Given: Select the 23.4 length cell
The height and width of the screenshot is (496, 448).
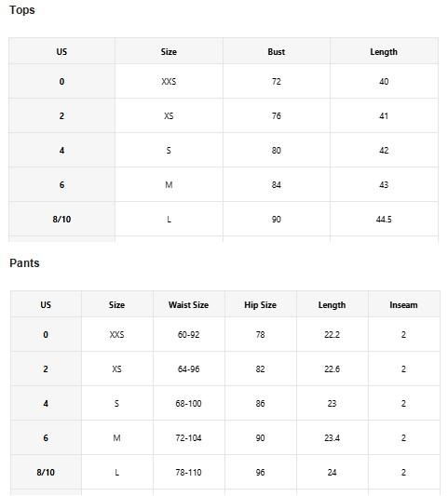Looking at the screenshot, I should pos(333,437).
